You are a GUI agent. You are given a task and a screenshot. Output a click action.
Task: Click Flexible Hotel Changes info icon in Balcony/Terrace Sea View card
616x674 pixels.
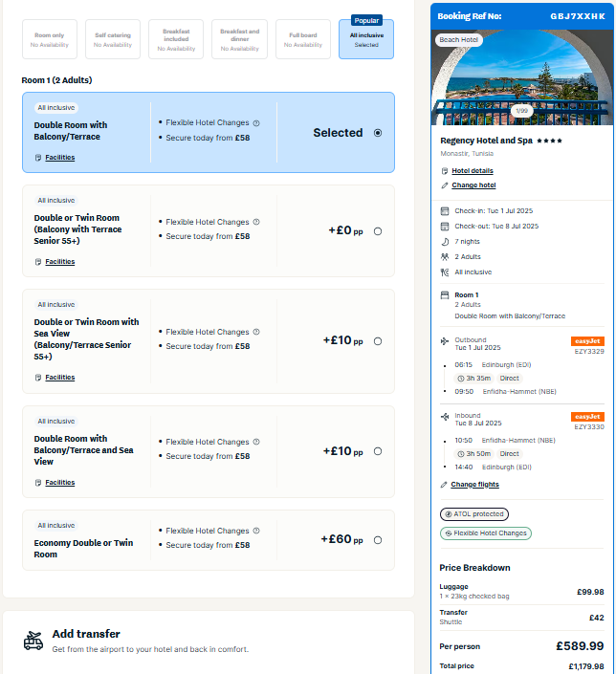(x=256, y=442)
